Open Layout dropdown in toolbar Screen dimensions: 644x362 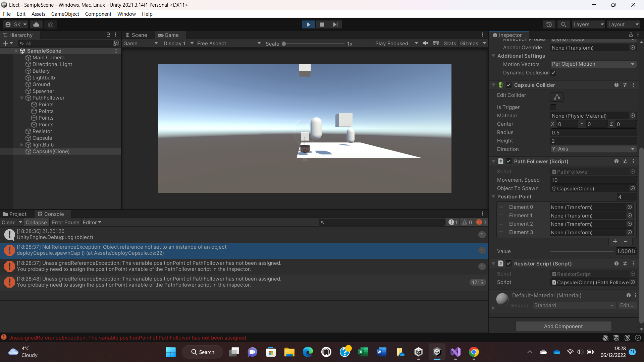624,24
